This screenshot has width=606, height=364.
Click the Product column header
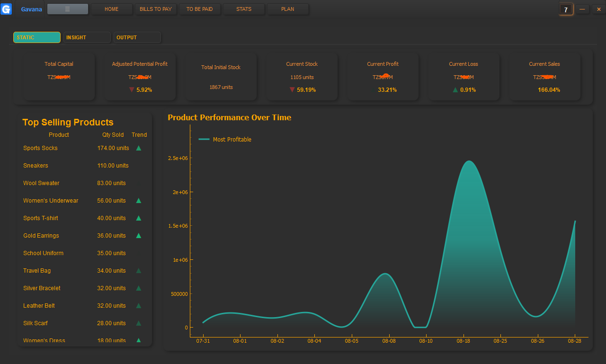click(x=59, y=135)
